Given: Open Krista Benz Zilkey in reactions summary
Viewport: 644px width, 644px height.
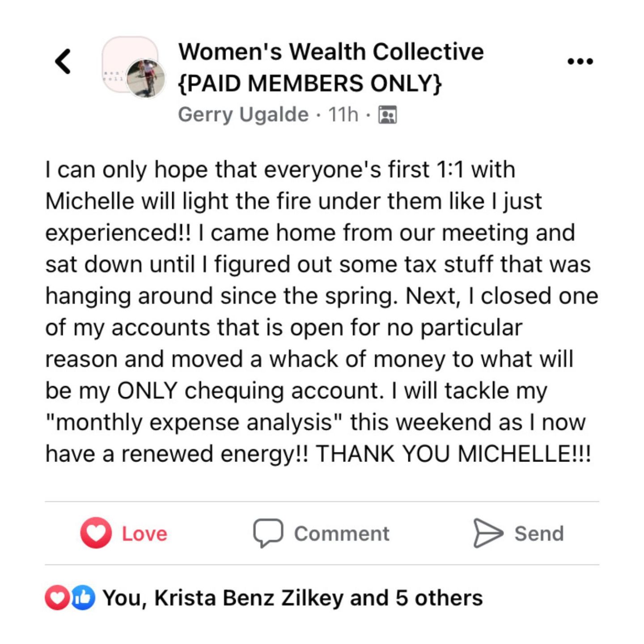Looking at the screenshot, I should point(248,598).
